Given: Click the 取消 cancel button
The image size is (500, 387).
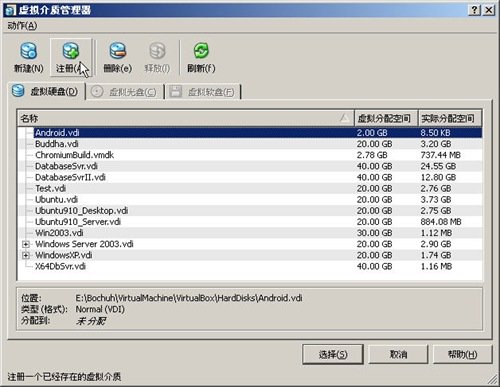Looking at the screenshot, I should click(398, 354).
